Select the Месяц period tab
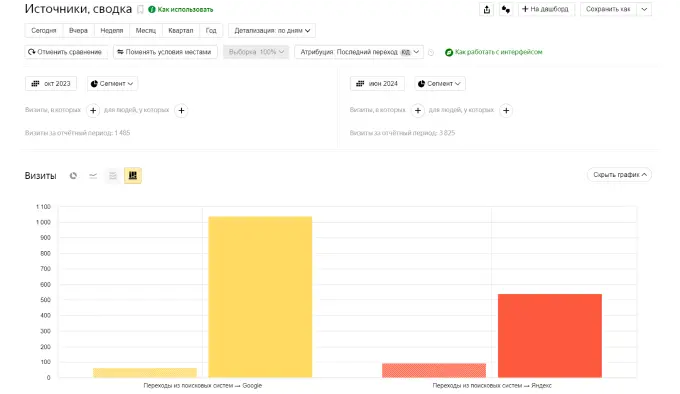Screen dimensions: 680x394 click(146, 31)
